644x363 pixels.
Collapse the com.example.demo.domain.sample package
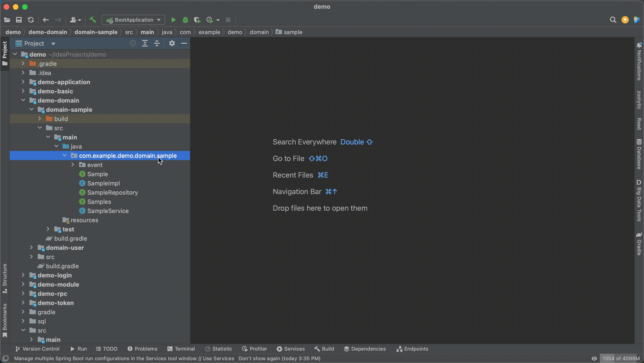[64, 155]
